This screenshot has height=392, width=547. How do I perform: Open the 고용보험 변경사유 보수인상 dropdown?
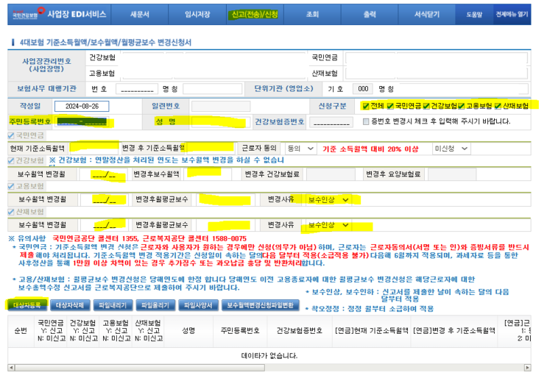coord(328,199)
